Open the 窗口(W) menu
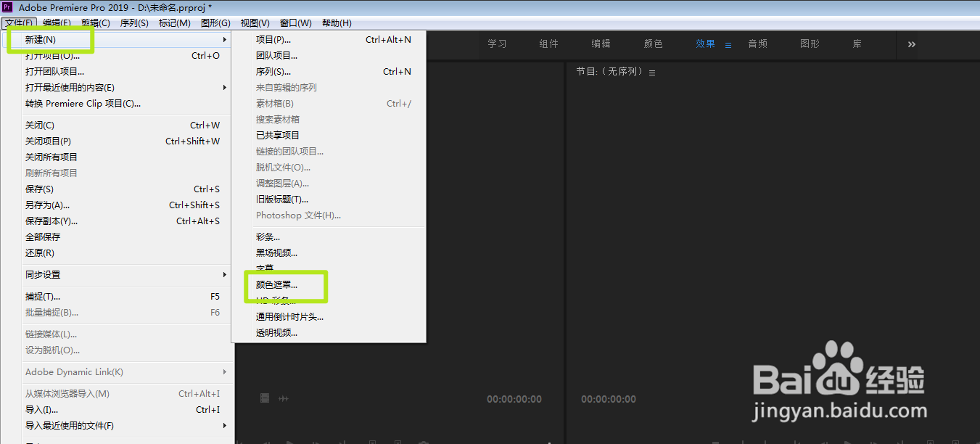 (295, 23)
